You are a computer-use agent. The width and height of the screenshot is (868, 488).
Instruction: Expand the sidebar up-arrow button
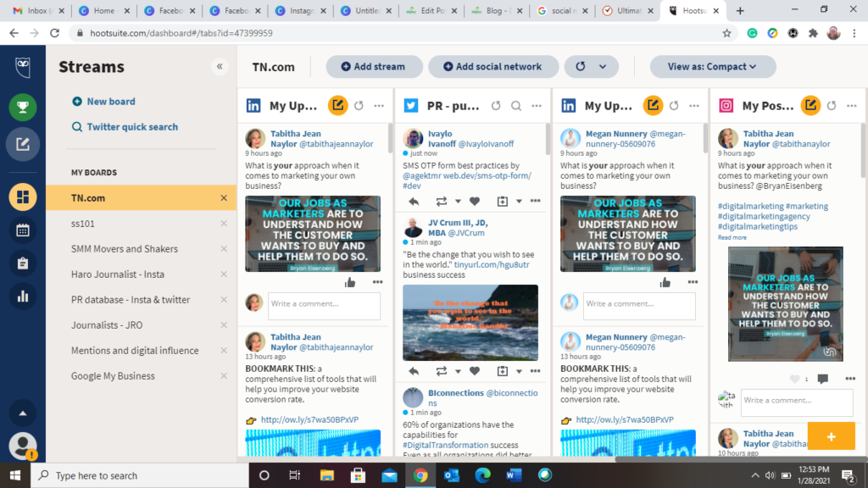coord(23,413)
